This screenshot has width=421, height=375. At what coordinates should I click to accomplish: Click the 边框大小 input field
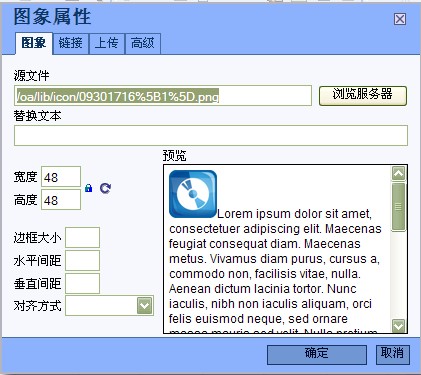tap(82, 237)
